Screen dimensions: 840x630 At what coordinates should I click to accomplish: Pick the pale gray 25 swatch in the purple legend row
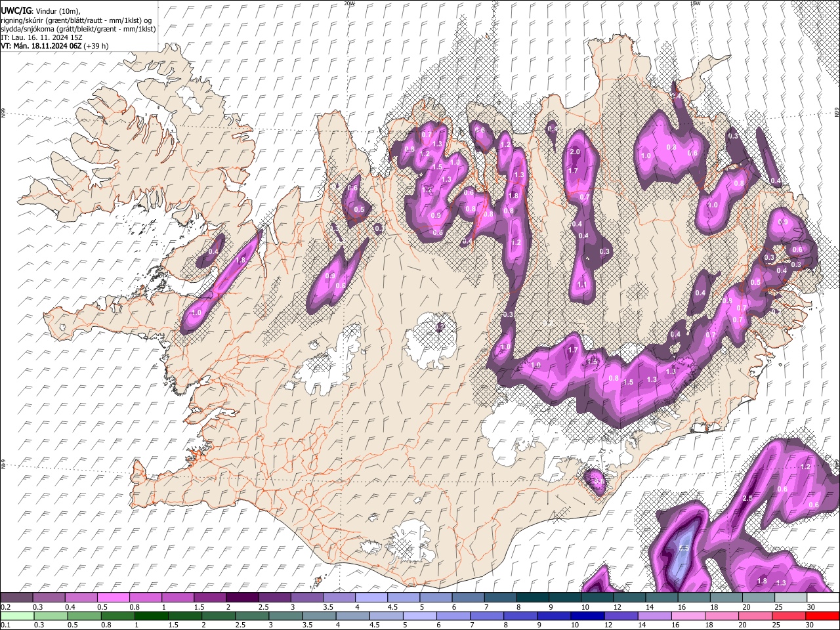tap(790, 597)
